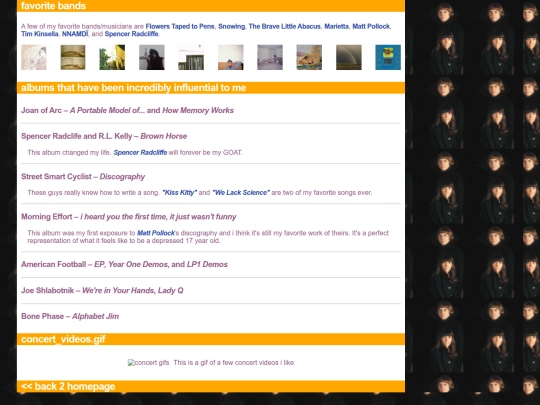Screen dimensions: 540x405
Task: Select the two-panel landscape album cover thumbnail
Action: (x=73, y=57)
